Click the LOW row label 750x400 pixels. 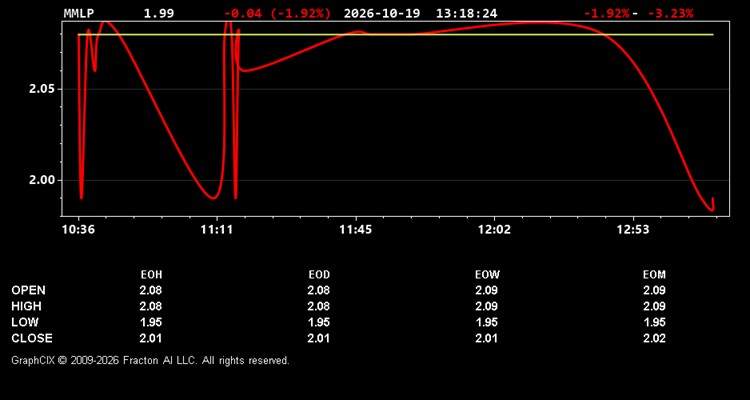pyautogui.click(x=25, y=322)
